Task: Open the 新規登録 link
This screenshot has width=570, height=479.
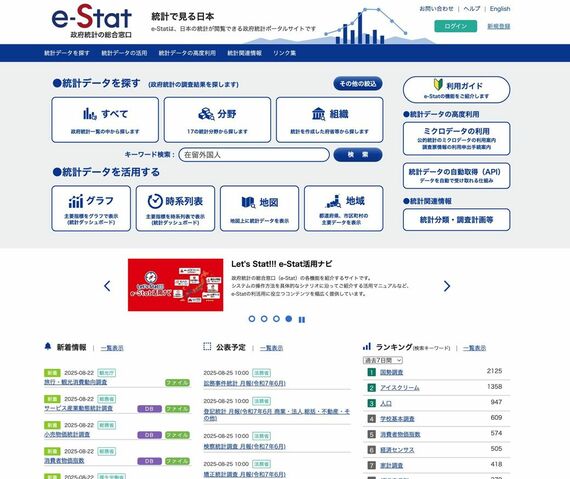Action: coord(498,26)
